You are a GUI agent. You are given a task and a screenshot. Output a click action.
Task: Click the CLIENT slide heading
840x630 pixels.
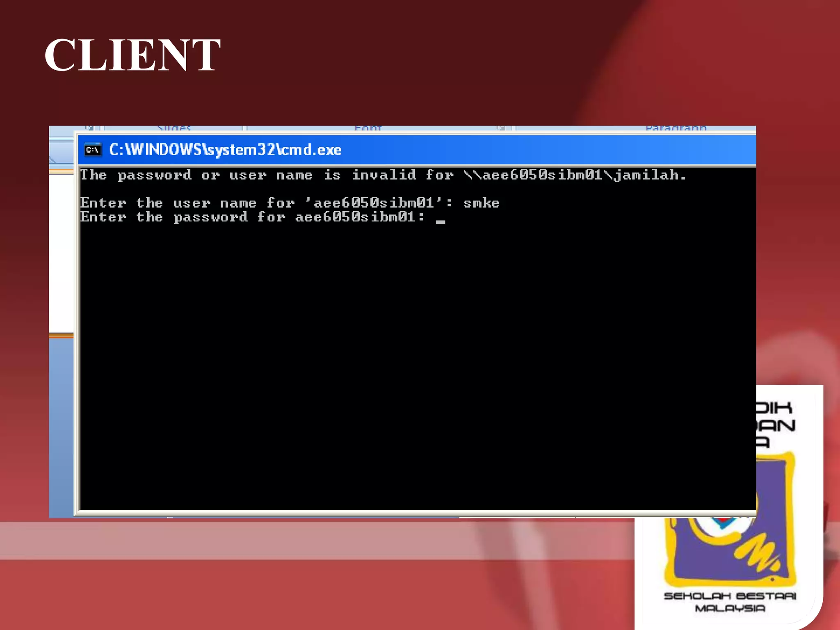click(132, 55)
